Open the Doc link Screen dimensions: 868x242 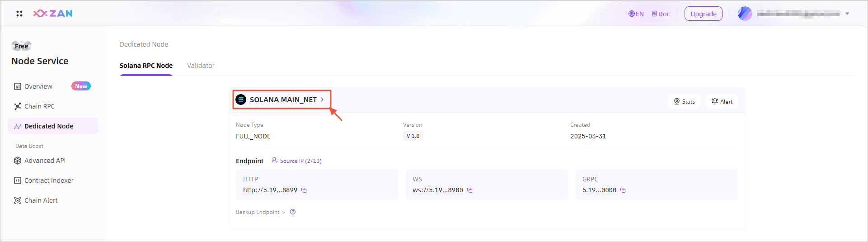coord(661,14)
